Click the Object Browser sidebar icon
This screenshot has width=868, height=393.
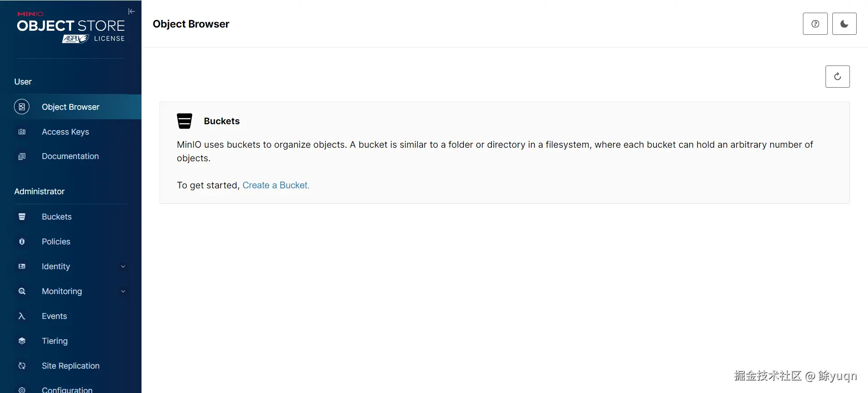22,107
